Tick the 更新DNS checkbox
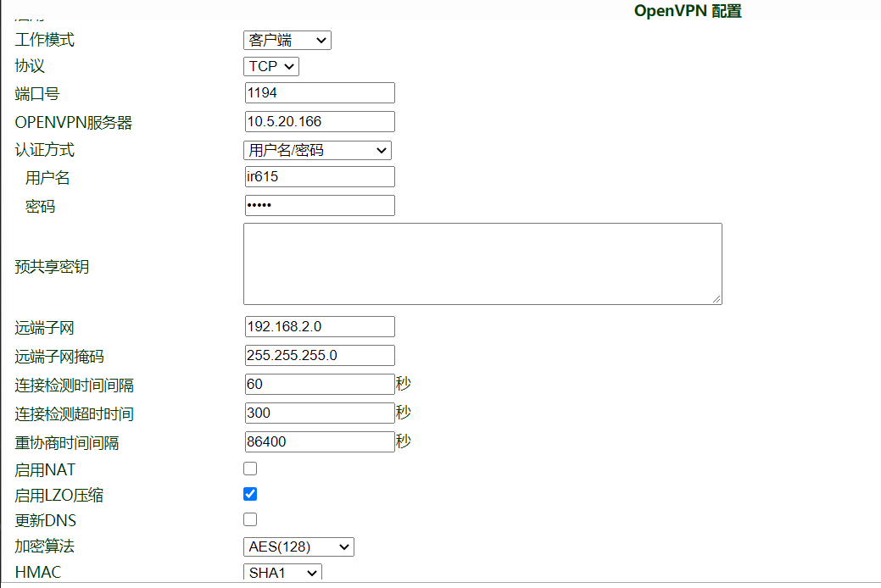The height and width of the screenshot is (588, 881). click(250, 519)
